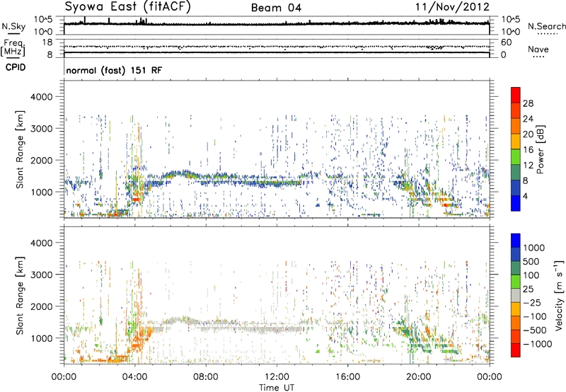The height and width of the screenshot is (392, 566).
Task: Click the 'N.Sky' legend label
Action: pyautogui.click(x=13, y=27)
